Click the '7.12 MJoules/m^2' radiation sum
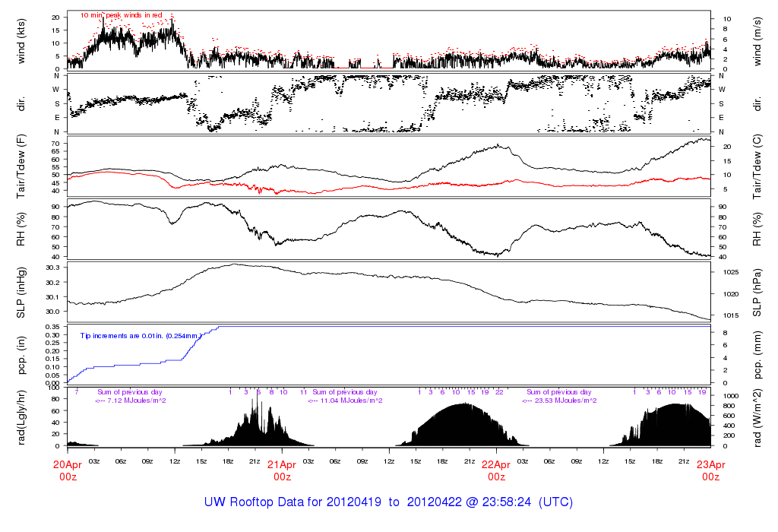 (x=137, y=401)
